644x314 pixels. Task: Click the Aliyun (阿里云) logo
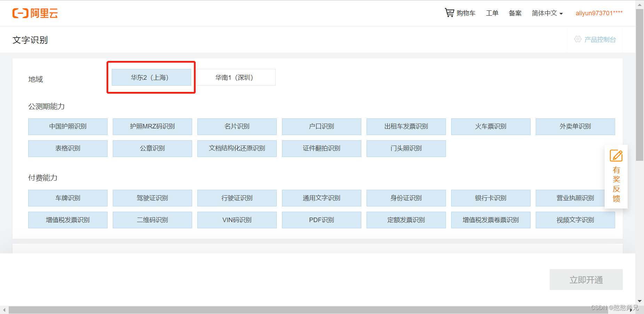[x=35, y=13]
